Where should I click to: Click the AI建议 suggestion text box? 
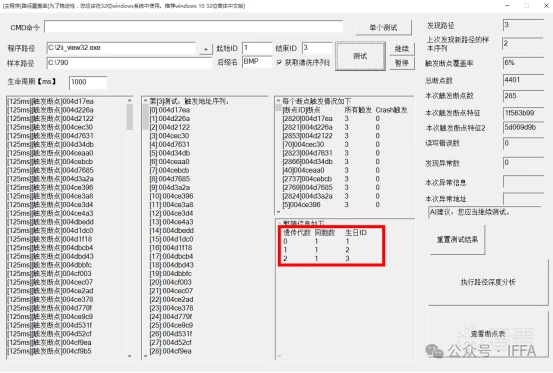click(485, 212)
